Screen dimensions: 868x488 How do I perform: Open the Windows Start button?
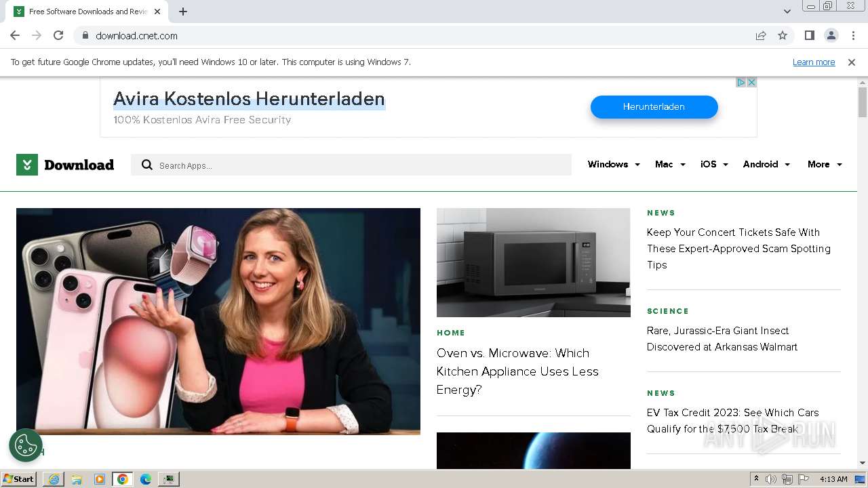tap(19, 479)
